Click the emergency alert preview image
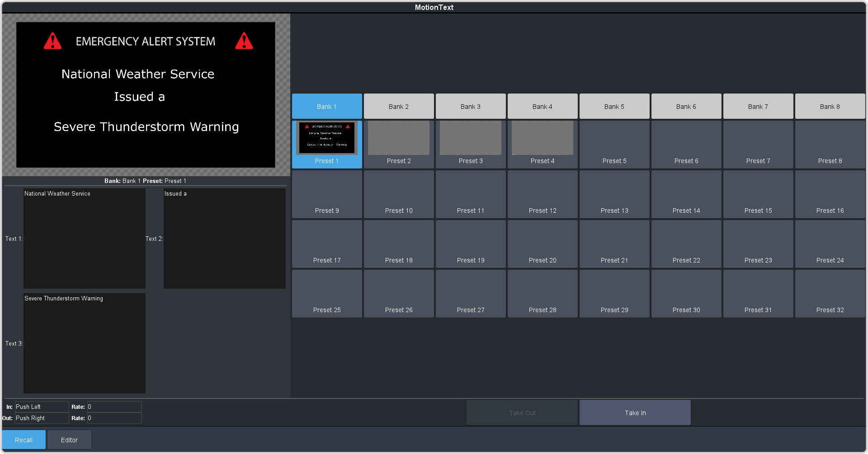Viewport: 868px width, 454px height. (146, 95)
